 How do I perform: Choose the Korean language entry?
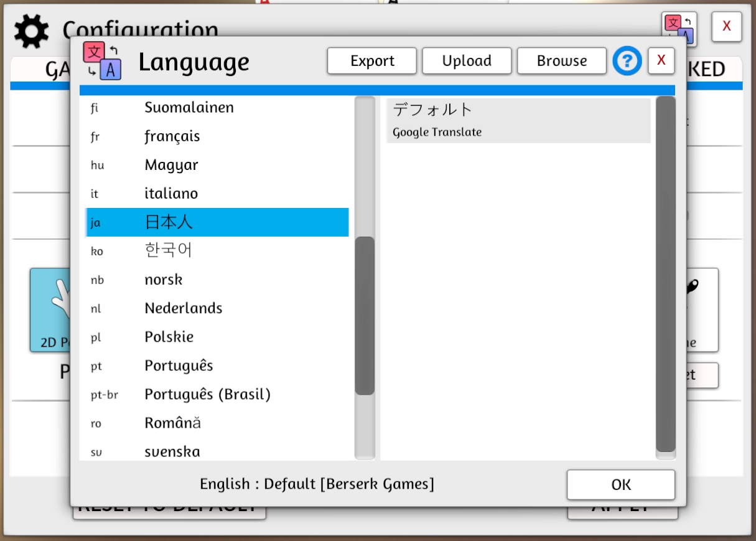click(x=168, y=251)
